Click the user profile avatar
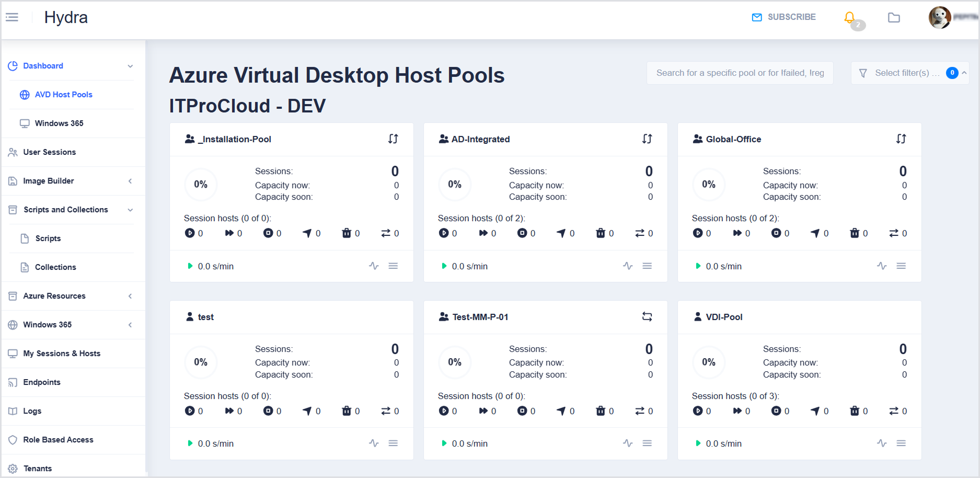Viewport: 980px width, 478px height. (939, 18)
